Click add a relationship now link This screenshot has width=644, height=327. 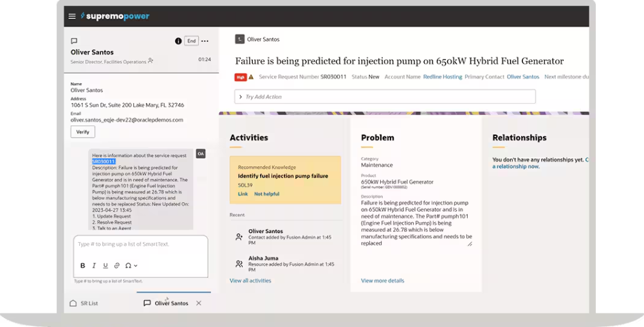(x=516, y=166)
